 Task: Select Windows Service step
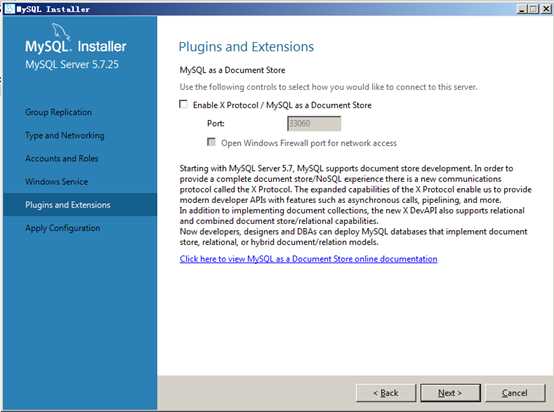(x=57, y=182)
